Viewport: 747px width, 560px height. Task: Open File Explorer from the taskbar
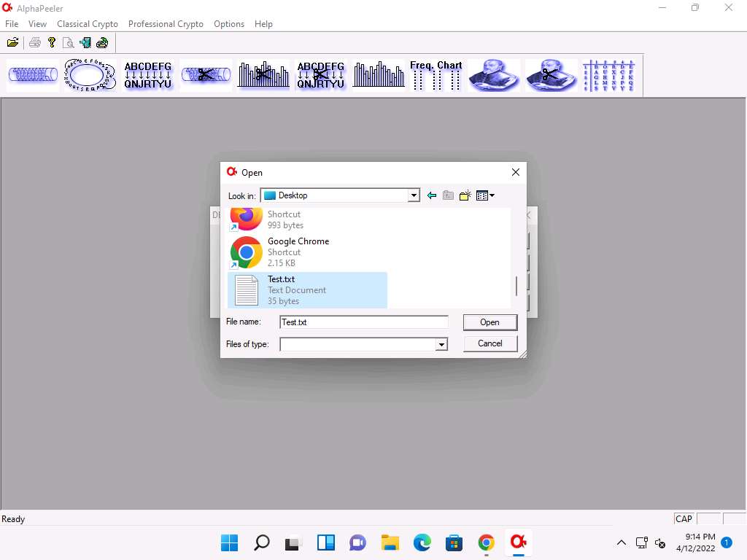coord(390,542)
